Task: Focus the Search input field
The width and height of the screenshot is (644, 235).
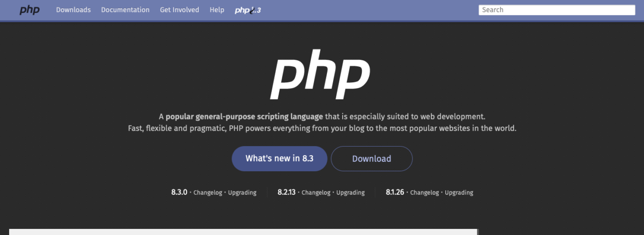Action: (556, 10)
